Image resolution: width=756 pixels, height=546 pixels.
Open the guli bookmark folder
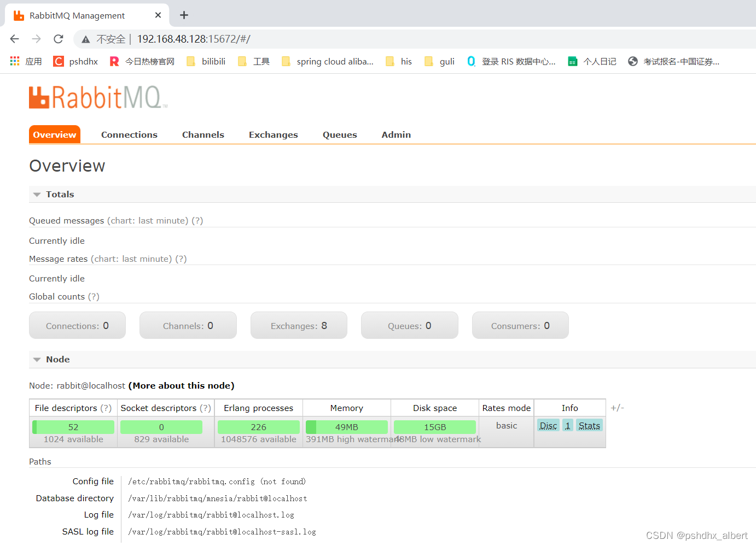[440, 61]
